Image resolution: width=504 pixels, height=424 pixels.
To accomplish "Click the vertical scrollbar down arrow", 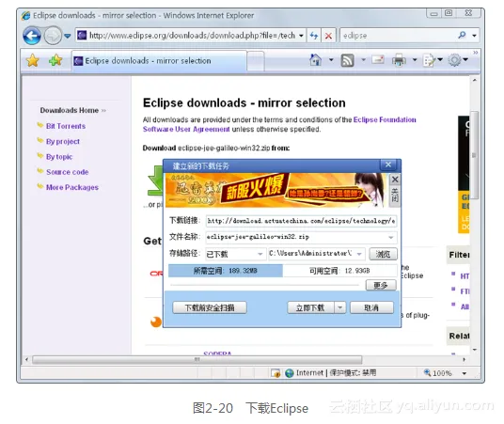I will tap(475, 349).
